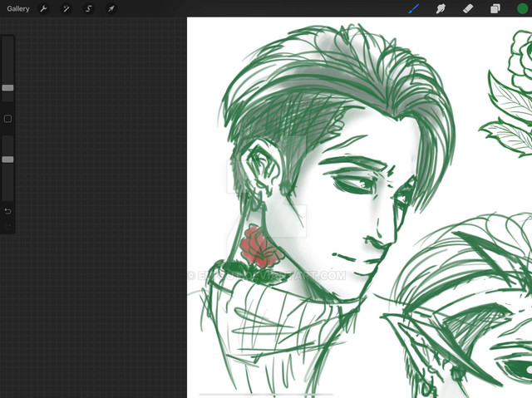
Task: Tap the square Modify button in sidebar
Action: click(7, 119)
